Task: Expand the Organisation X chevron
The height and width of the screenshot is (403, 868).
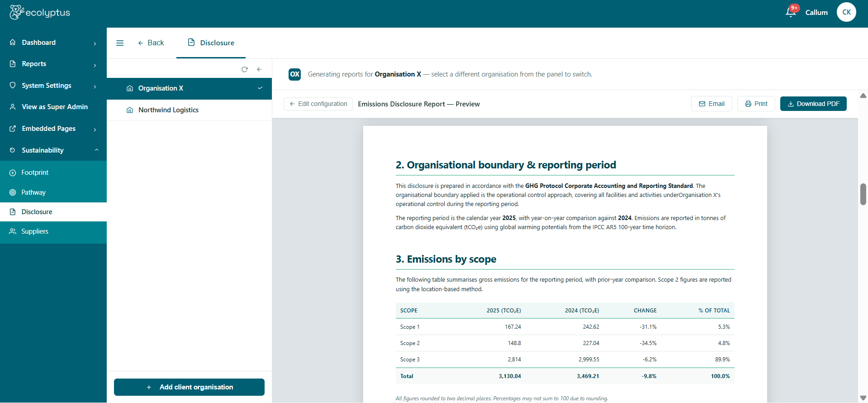Action: tap(260, 88)
